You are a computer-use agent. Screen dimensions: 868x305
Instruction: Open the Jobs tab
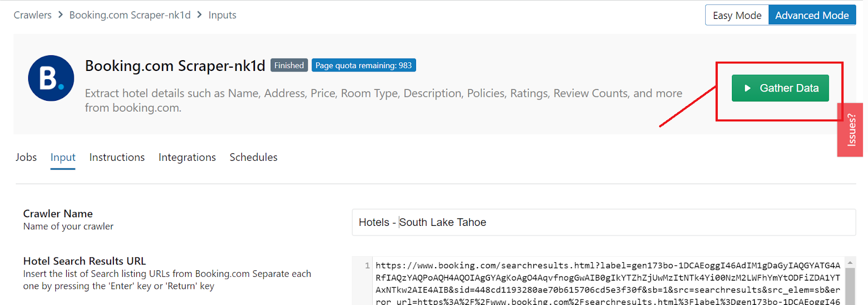pos(26,157)
